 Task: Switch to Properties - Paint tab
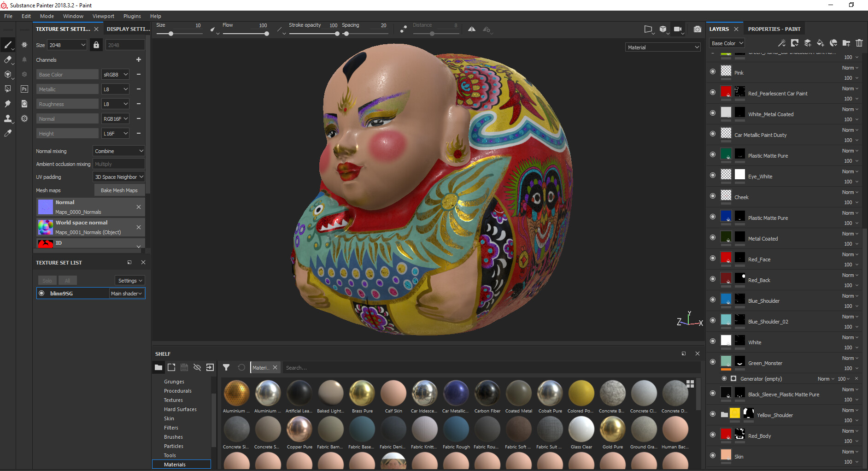[x=774, y=29]
